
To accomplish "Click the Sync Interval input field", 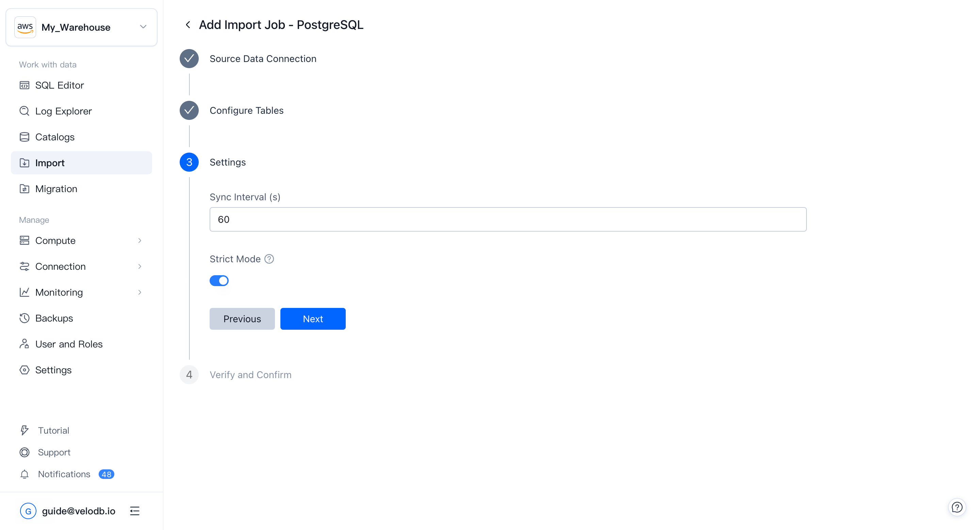I will pyautogui.click(x=507, y=219).
